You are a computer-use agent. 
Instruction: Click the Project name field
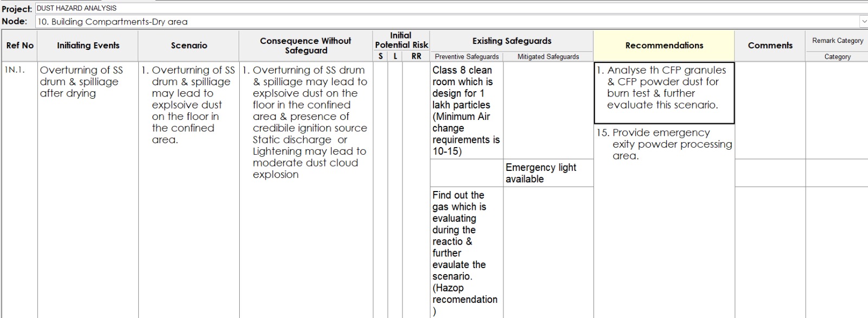tap(434, 8)
